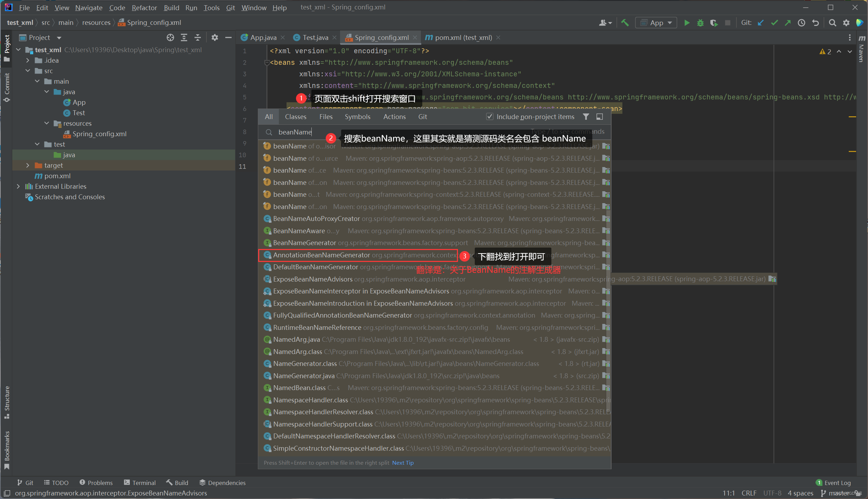This screenshot has height=499, width=868.
Task: Collapse the resources folder
Action: pos(47,123)
